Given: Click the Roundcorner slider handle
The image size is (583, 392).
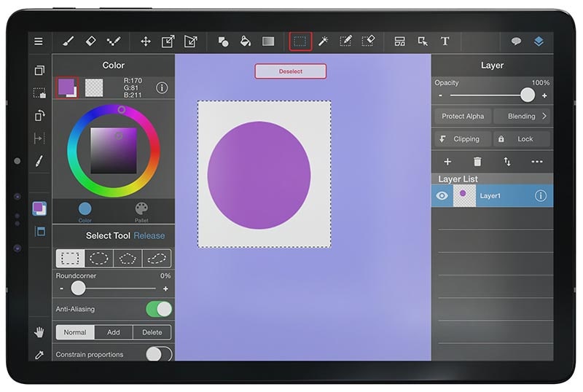Looking at the screenshot, I should (x=78, y=289).
